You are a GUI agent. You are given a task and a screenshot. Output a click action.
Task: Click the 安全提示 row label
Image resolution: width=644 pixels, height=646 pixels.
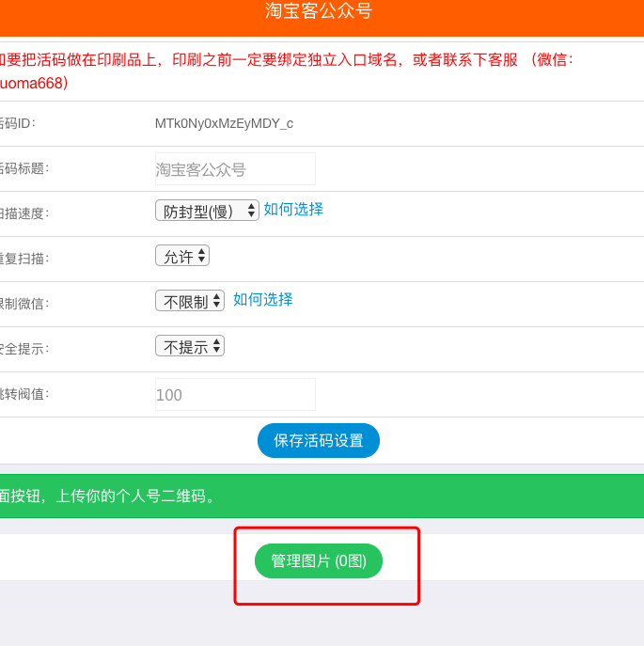(x=24, y=349)
